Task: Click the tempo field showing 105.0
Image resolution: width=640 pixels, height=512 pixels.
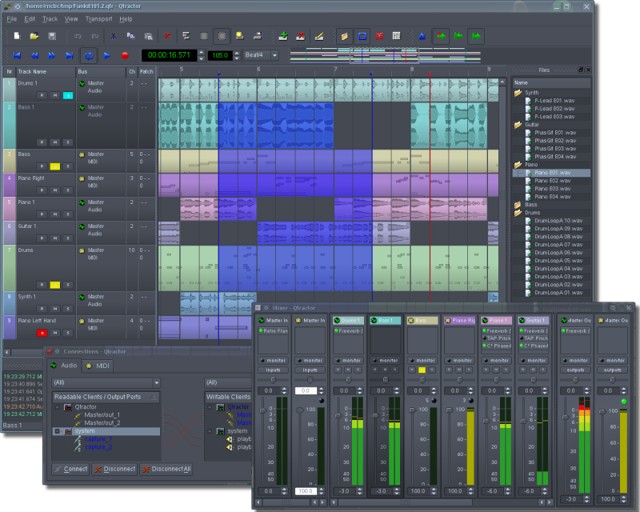Action: 220,55
